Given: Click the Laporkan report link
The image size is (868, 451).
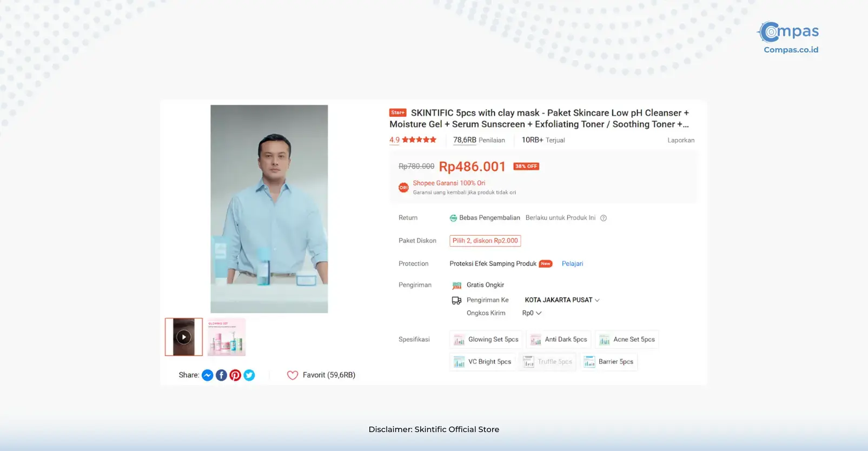Looking at the screenshot, I should [681, 140].
